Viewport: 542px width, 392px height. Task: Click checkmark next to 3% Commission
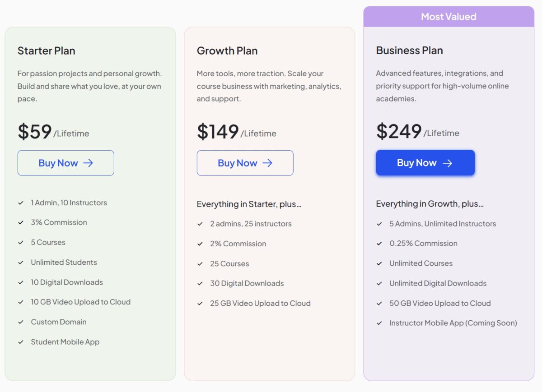pyautogui.click(x=21, y=222)
